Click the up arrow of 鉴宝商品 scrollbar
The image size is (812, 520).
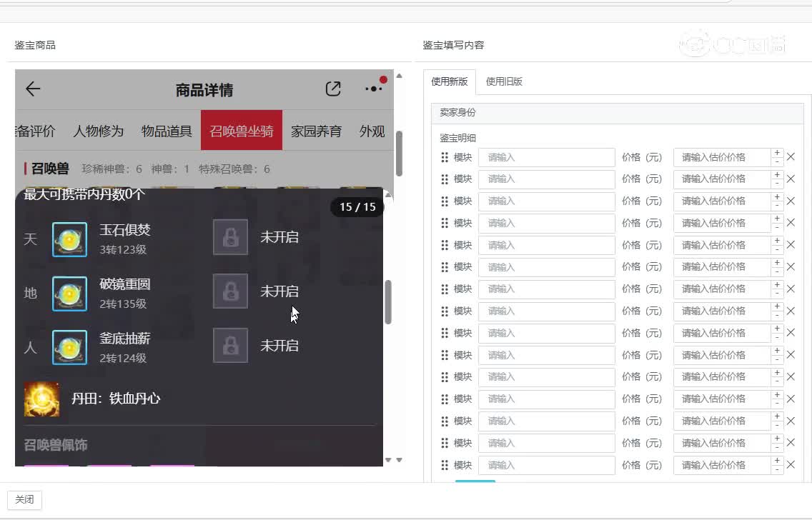pyautogui.click(x=399, y=76)
